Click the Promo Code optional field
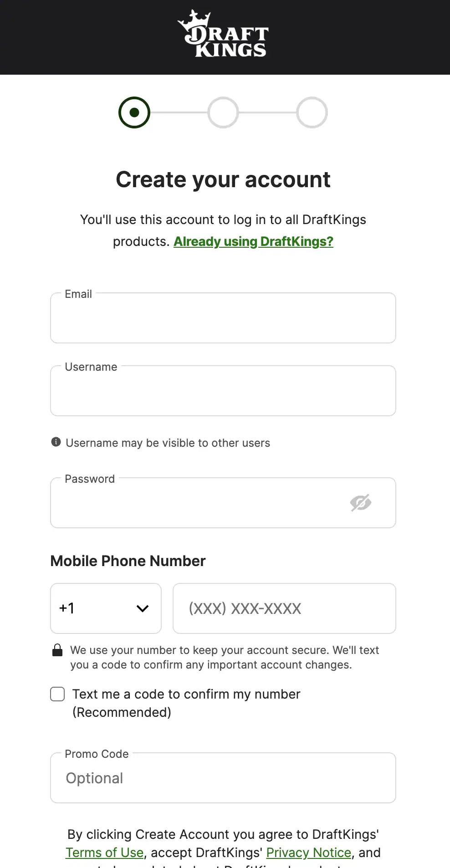This screenshot has width=450, height=868. tap(223, 778)
